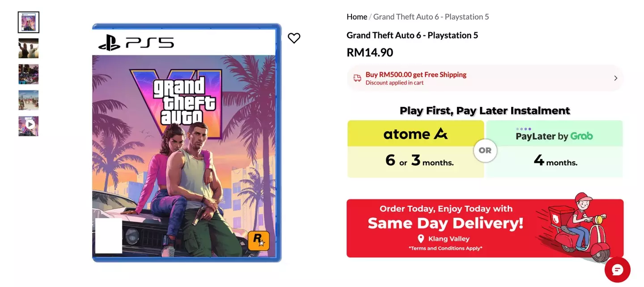Image resolution: width=644 pixels, height=287 pixels.
Task: Select the city street scene thumbnail
Action: coord(28,74)
